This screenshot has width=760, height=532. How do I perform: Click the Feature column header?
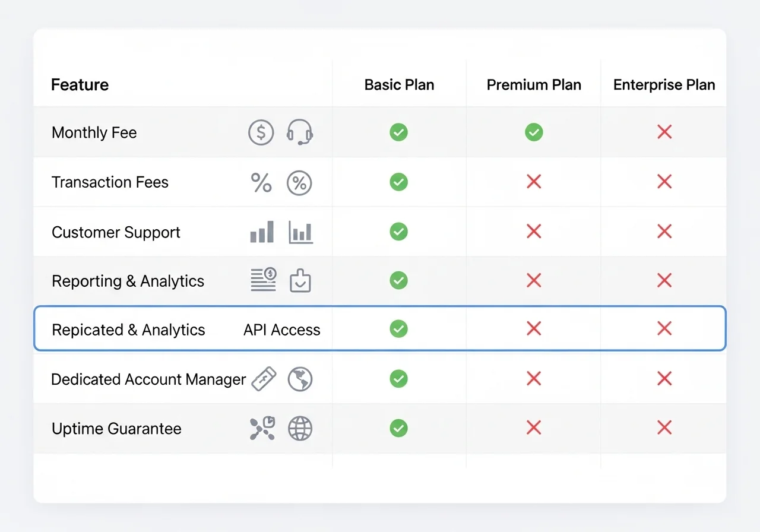tap(80, 85)
